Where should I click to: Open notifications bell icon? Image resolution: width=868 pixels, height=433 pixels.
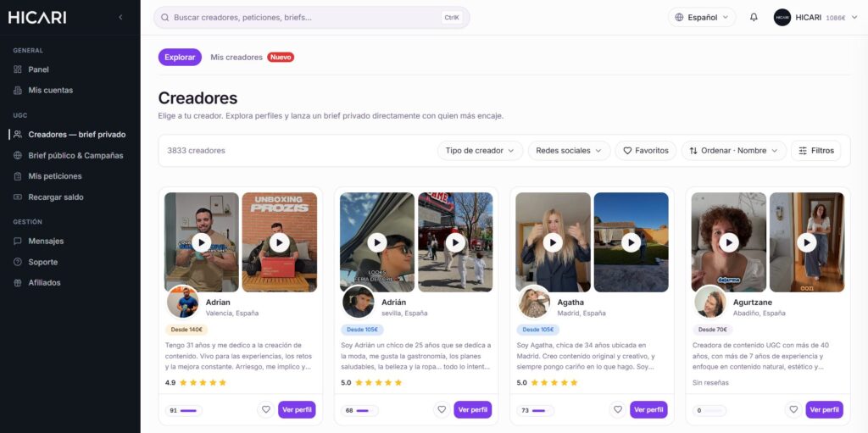754,17
